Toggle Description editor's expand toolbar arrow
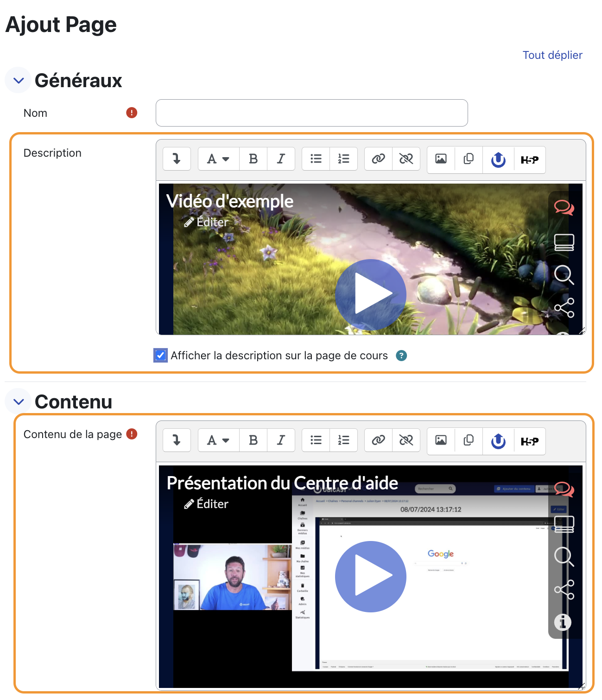Screen dimensions: 602x700 [177, 159]
